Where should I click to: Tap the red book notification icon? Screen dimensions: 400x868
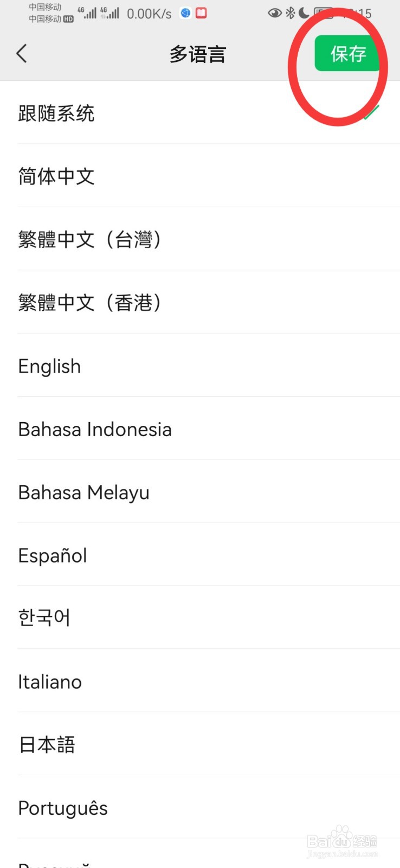(x=201, y=13)
